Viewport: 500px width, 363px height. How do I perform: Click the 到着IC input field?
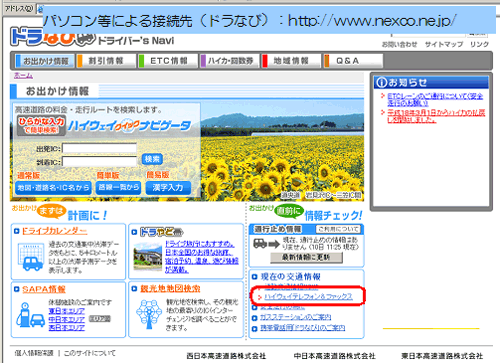[99, 162]
